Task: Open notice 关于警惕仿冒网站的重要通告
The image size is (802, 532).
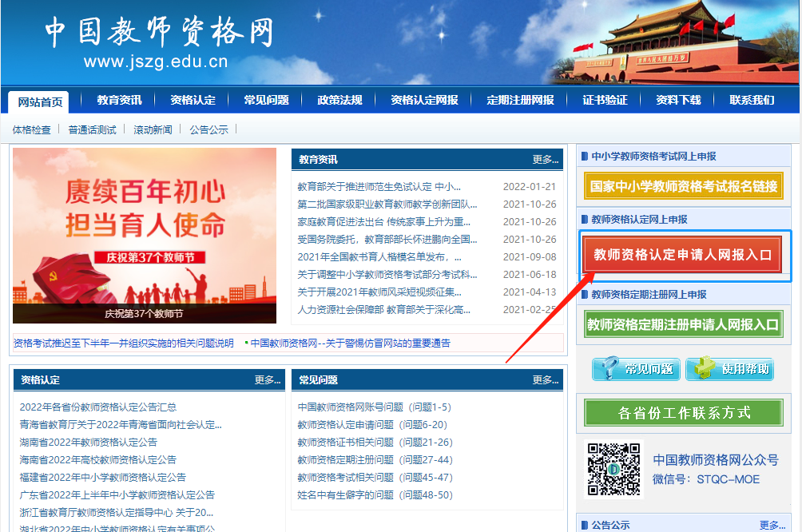Action: click(351, 343)
